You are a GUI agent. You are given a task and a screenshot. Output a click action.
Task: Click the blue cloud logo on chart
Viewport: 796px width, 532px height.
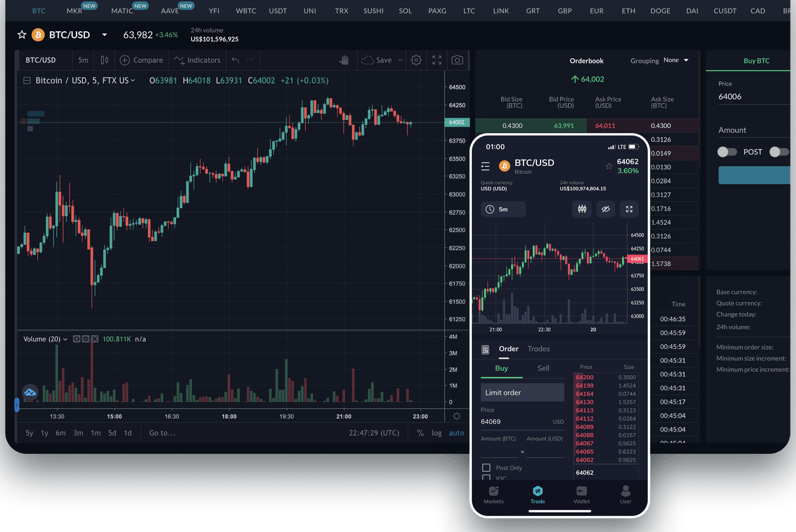[30, 393]
